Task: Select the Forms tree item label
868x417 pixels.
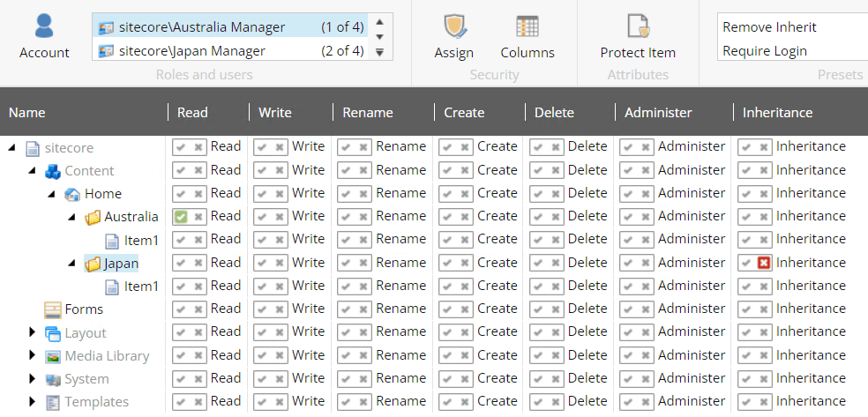Action: [84, 309]
